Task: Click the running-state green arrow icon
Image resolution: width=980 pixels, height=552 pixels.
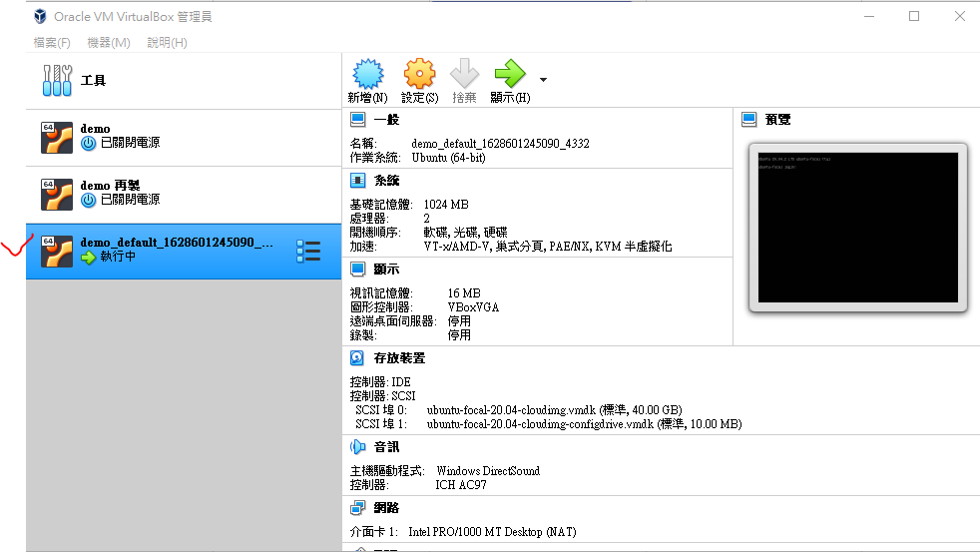Action: pyautogui.click(x=88, y=257)
